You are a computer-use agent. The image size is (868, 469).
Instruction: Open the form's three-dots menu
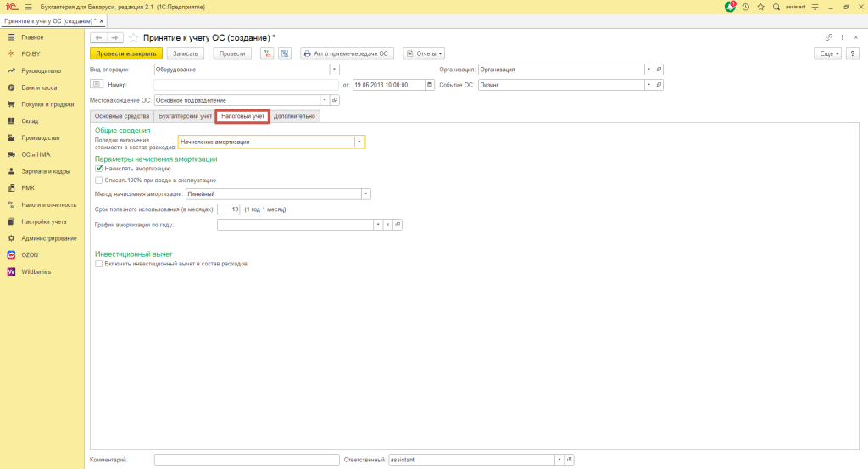(843, 37)
